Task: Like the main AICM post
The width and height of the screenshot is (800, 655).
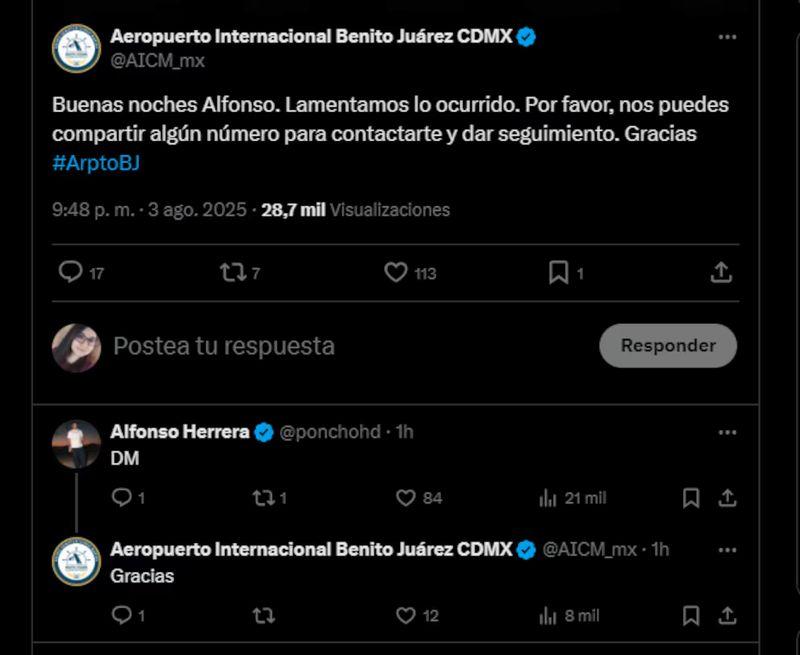Action: (x=397, y=272)
